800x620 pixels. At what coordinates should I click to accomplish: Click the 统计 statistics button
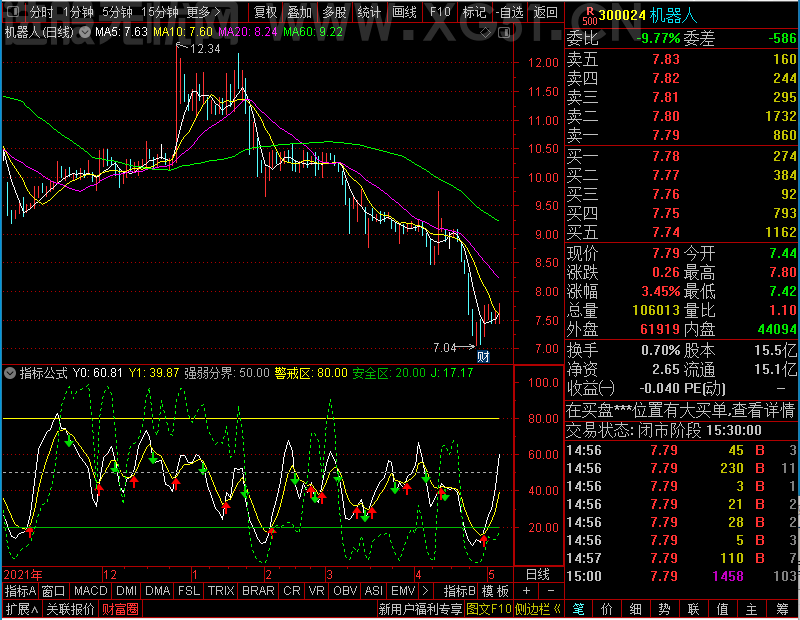coord(369,12)
